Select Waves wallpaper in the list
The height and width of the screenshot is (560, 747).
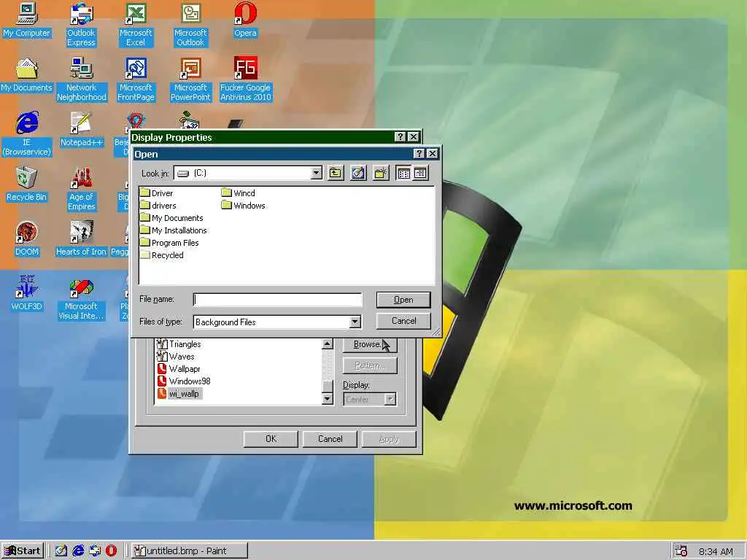(x=176, y=356)
